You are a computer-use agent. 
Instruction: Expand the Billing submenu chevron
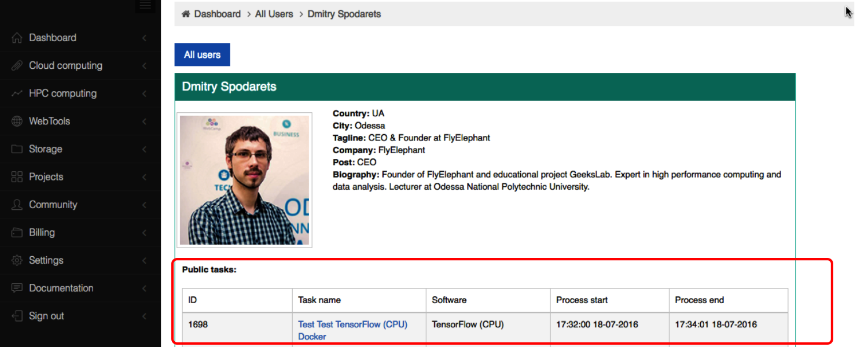(x=144, y=232)
